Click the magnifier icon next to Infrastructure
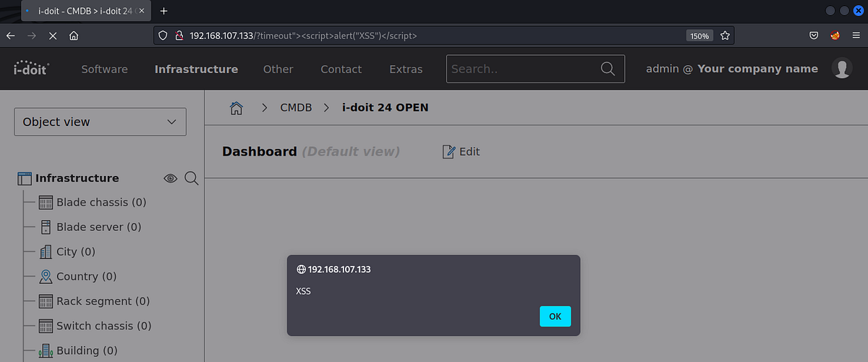The width and height of the screenshot is (868, 362). click(191, 178)
